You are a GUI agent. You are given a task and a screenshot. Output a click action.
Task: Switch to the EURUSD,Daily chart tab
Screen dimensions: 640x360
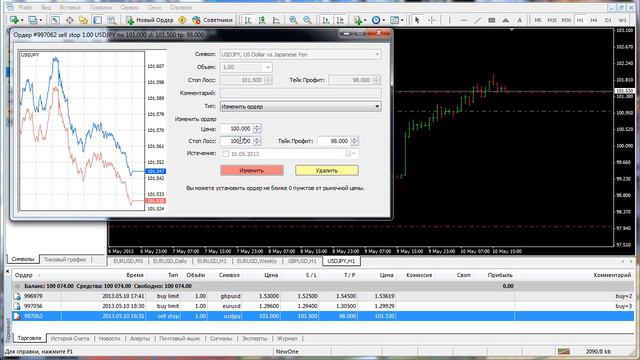pos(170,261)
